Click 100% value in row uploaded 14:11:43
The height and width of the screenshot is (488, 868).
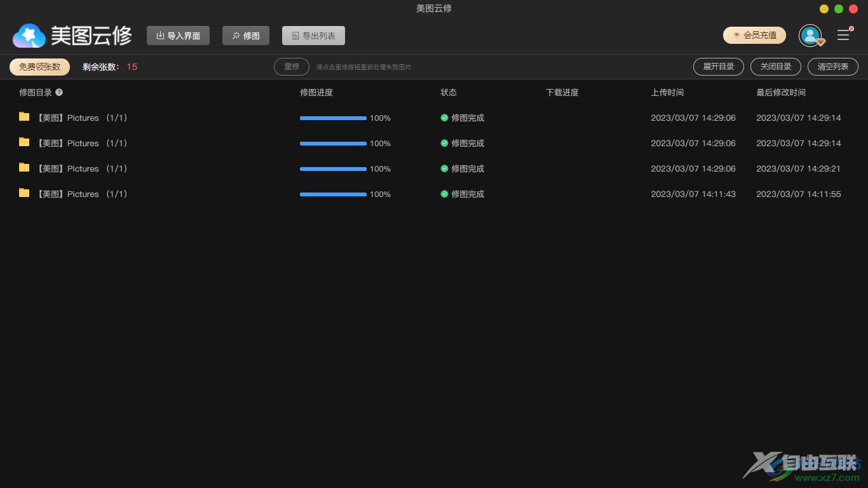coord(380,194)
